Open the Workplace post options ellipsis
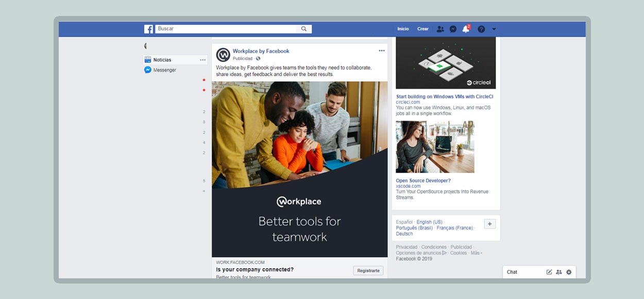Screen dimensions: 644x299 click(x=382, y=51)
